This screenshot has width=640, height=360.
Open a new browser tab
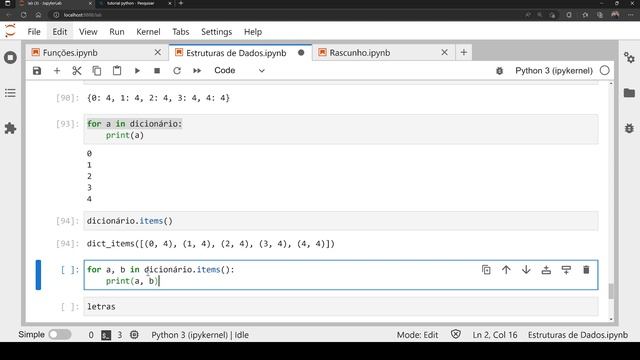[181, 3]
